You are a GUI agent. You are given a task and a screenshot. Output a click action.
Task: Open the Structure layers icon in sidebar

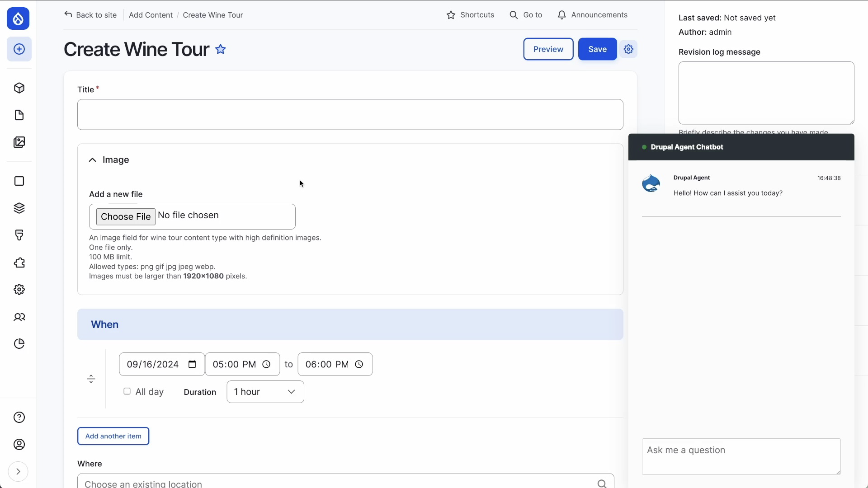click(19, 208)
